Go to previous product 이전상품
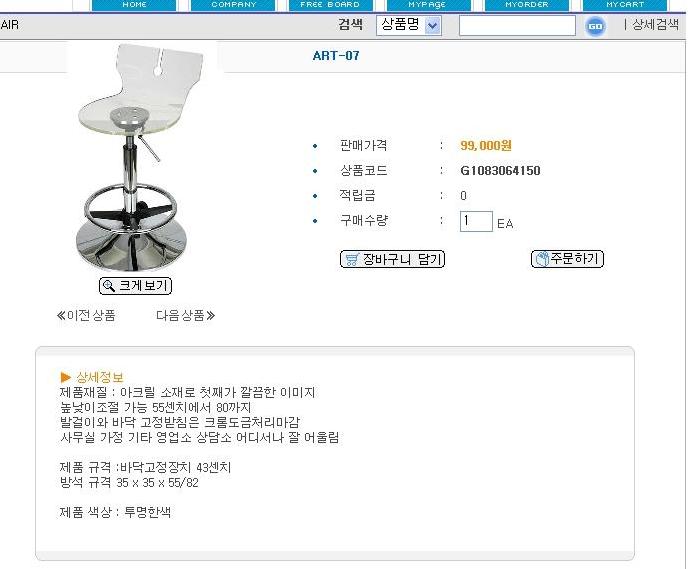688x569 pixels. (86, 315)
